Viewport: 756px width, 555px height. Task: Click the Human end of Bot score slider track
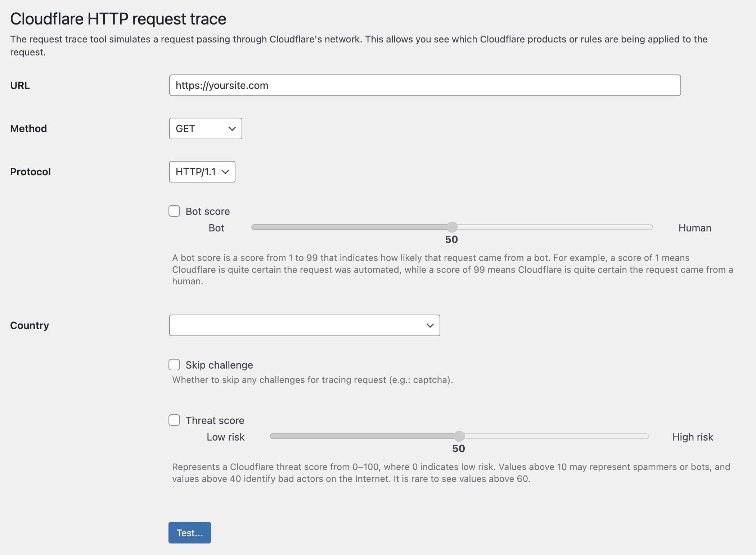[x=648, y=227]
